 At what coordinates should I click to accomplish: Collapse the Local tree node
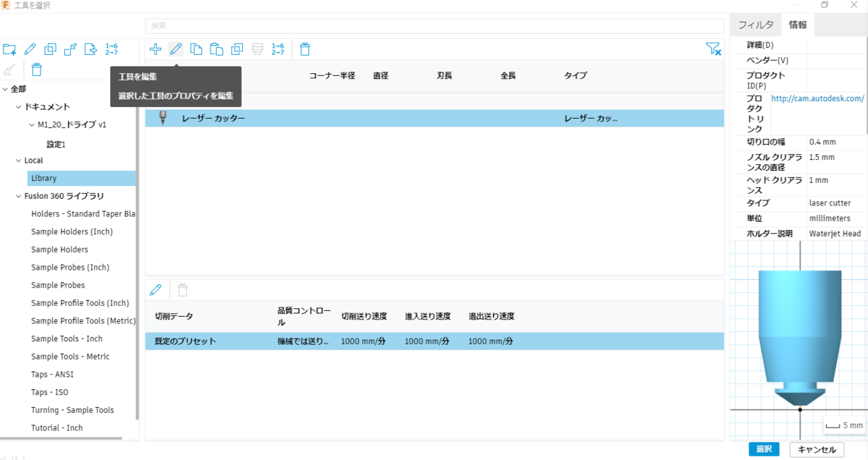coord(19,161)
